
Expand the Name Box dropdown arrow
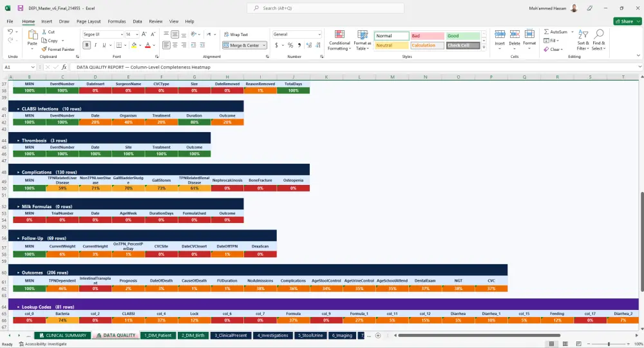point(32,67)
